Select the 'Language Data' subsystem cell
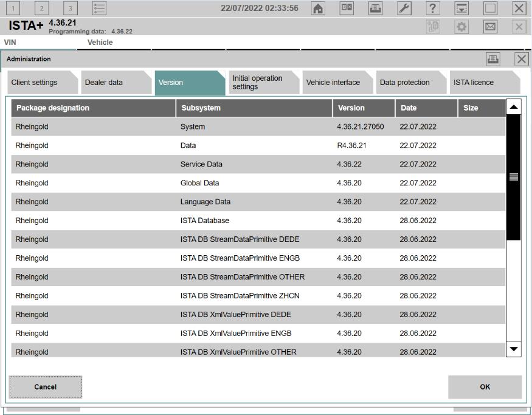 (206, 202)
